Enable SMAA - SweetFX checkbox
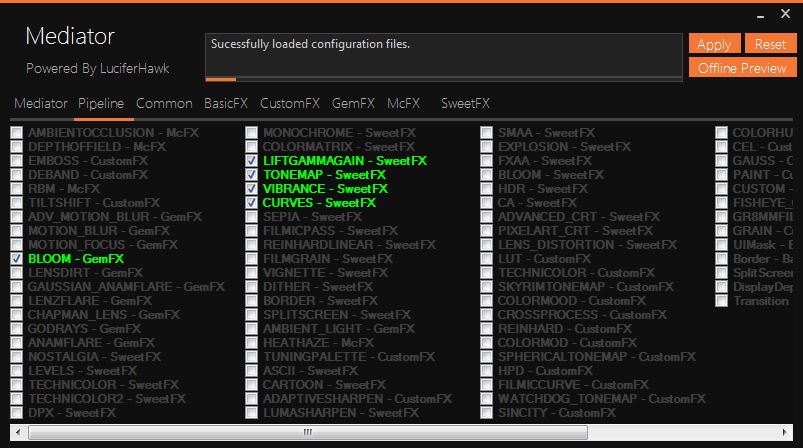Screen dimensions: 803x448 tap(487, 133)
